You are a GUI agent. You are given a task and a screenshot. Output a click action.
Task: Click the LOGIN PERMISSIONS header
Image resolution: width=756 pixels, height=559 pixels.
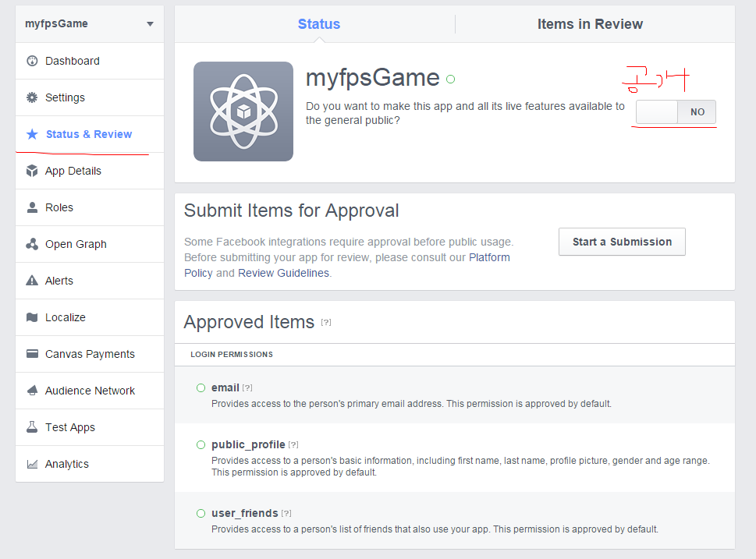[x=232, y=354]
